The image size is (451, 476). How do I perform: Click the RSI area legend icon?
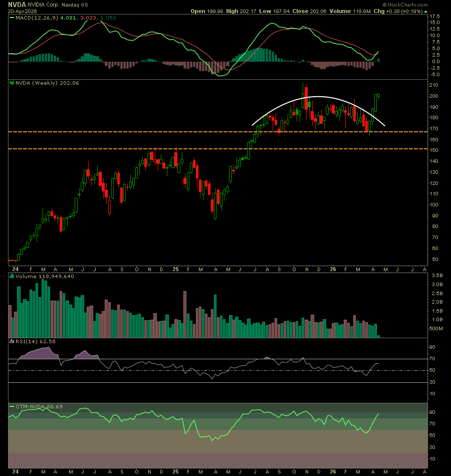(12, 341)
